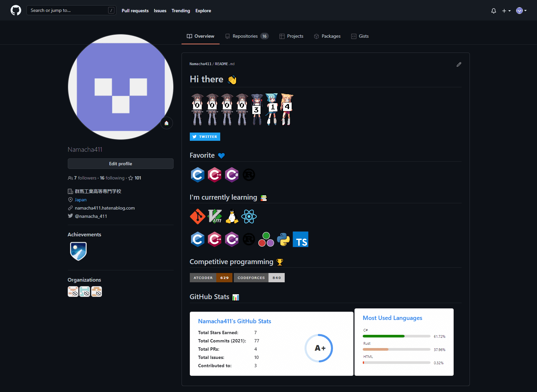Click the Rust 37.96% language bar
The width and height of the screenshot is (537, 392).
[x=396, y=349]
